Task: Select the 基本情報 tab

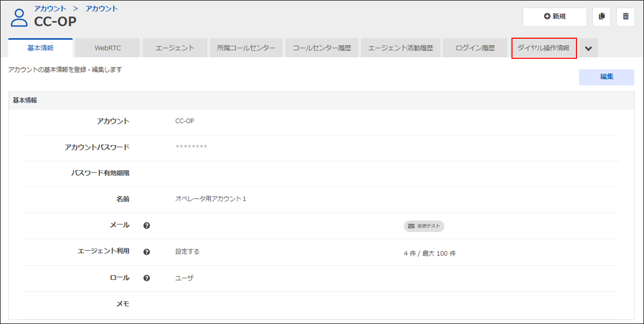Action: [40, 48]
